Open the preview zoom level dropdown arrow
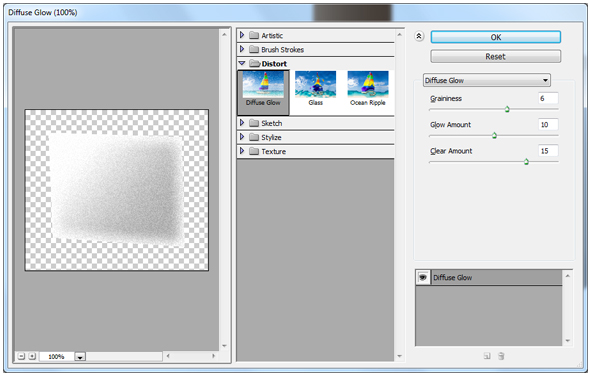 click(x=80, y=357)
